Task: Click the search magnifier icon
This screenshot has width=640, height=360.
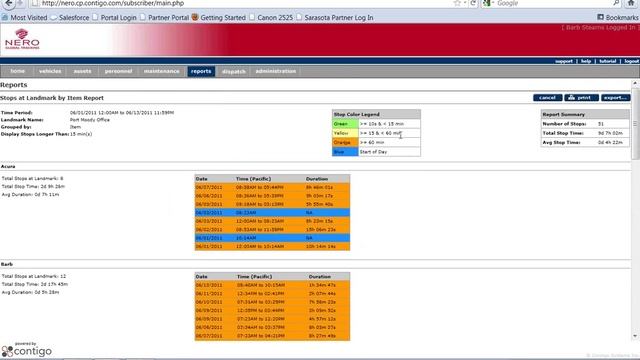Action: tap(616, 3)
